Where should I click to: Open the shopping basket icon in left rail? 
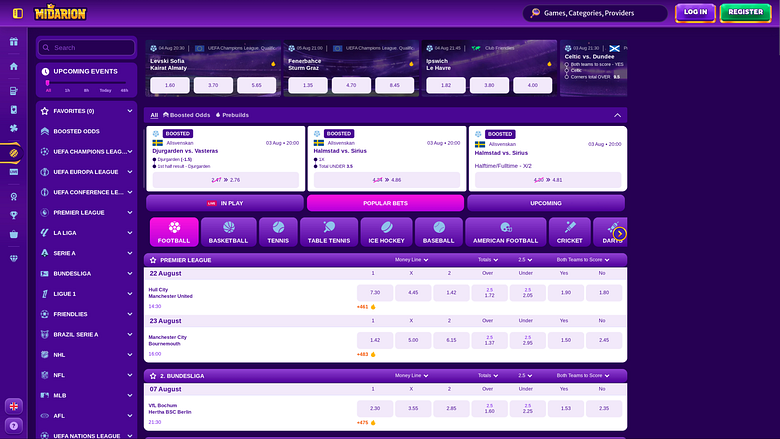point(14,234)
